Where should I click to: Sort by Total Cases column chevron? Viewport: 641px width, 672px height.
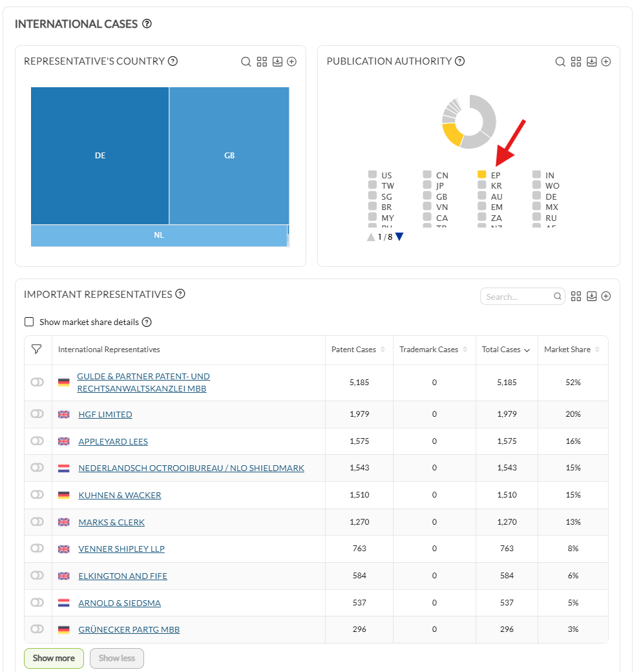click(527, 350)
